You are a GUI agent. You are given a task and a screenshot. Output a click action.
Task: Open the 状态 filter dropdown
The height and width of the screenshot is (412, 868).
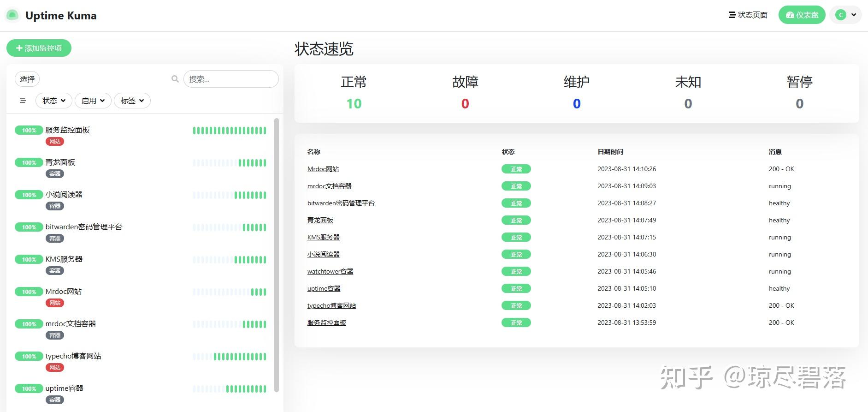(x=54, y=101)
